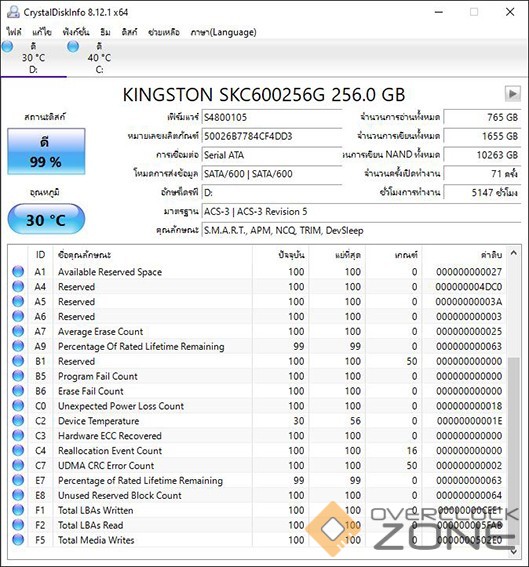Screen dimensions: 529x567
Task: Open the Language menu
Action: pos(223,32)
